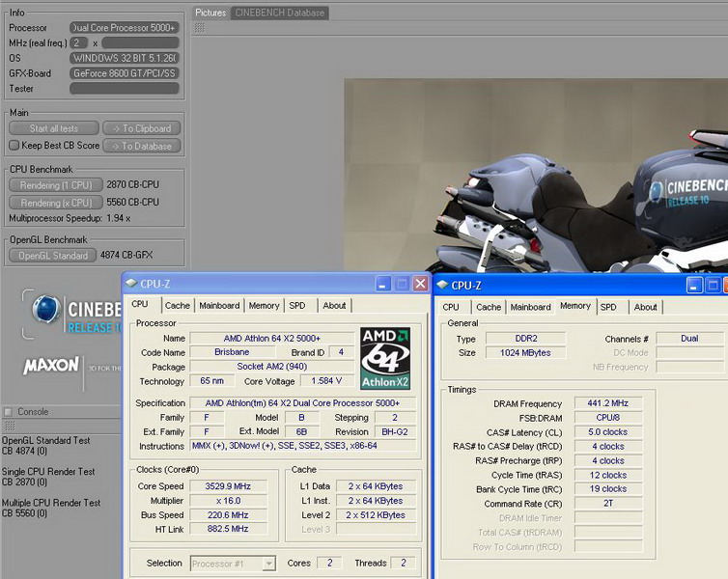
Task: Open SPD tab in left CPU-Z window
Action: coord(297,305)
